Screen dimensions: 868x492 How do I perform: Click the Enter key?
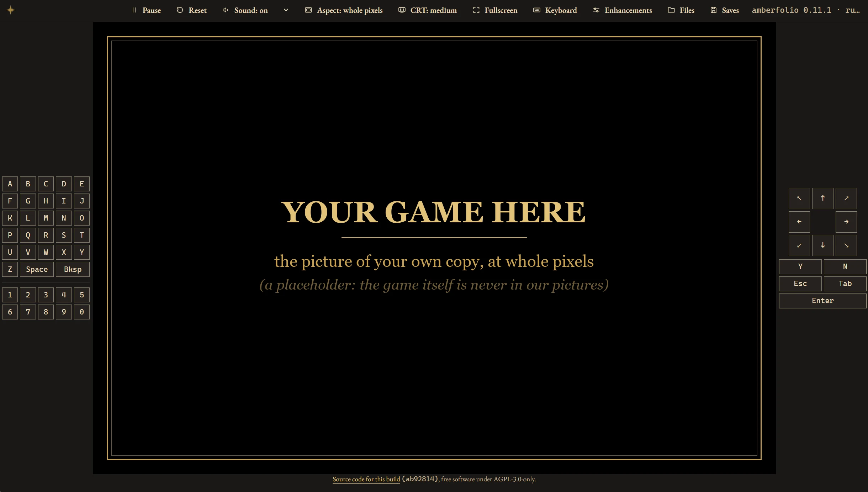click(x=822, y=301)
